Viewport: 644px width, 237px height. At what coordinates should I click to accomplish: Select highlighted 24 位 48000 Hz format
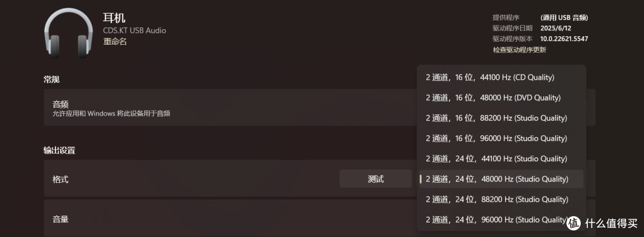click(501, 179)
